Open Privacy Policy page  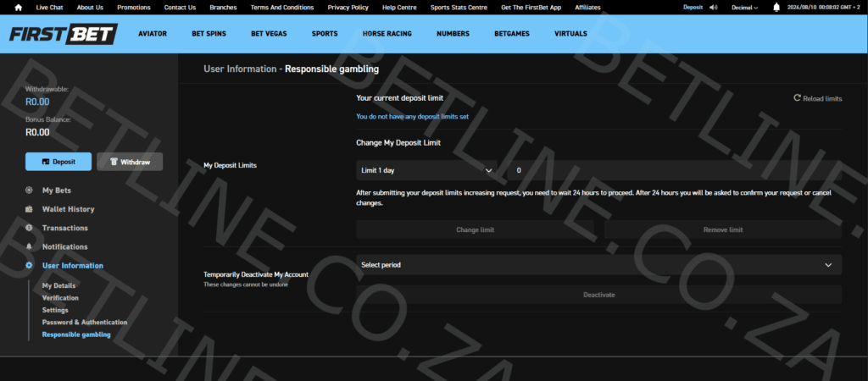tap(348, 7)
